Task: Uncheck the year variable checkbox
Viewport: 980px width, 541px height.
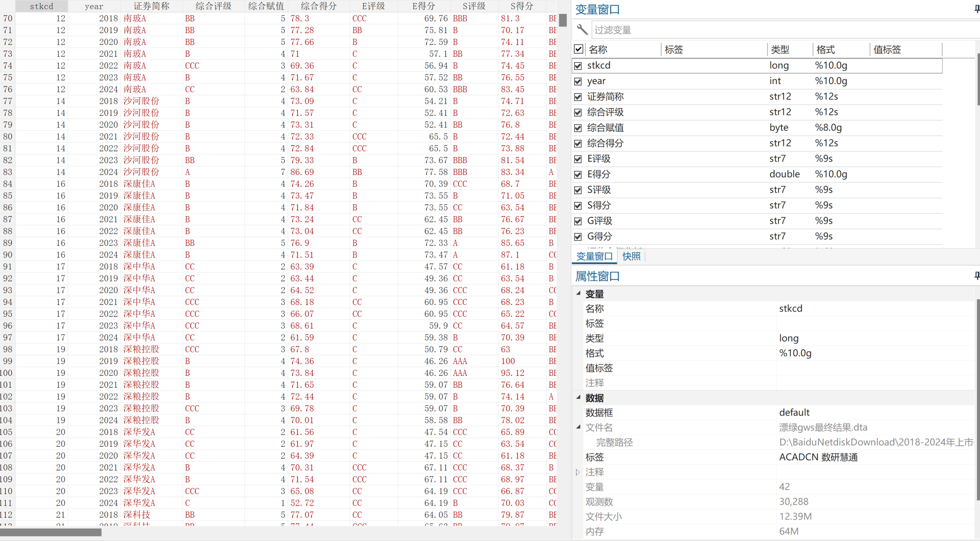Action: pos(578,81)
